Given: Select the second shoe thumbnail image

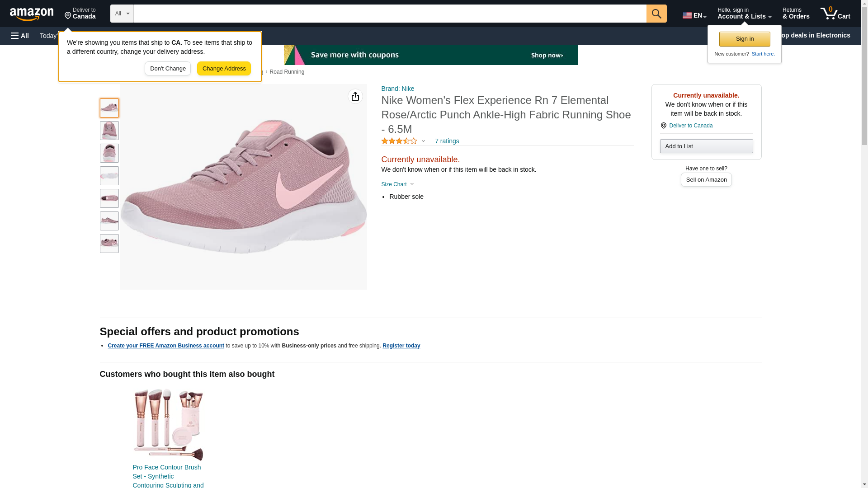Looking at the screenshot, I should tap(109, 131).
